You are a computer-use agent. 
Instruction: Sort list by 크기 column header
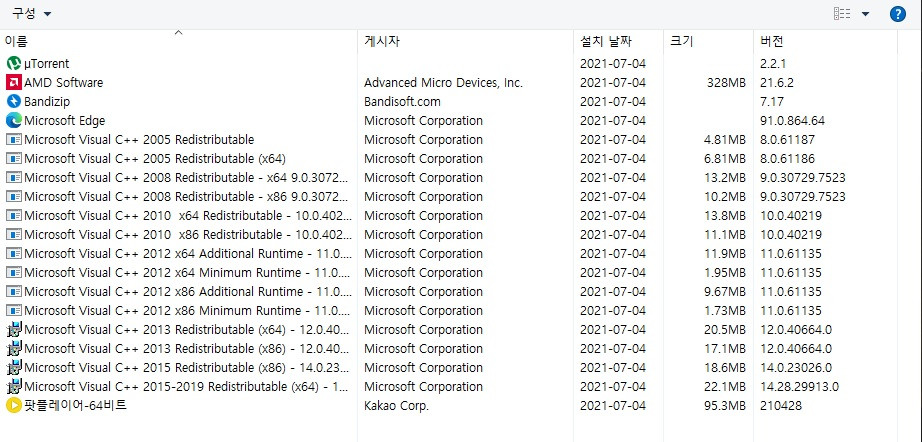(x=709, y=42)
